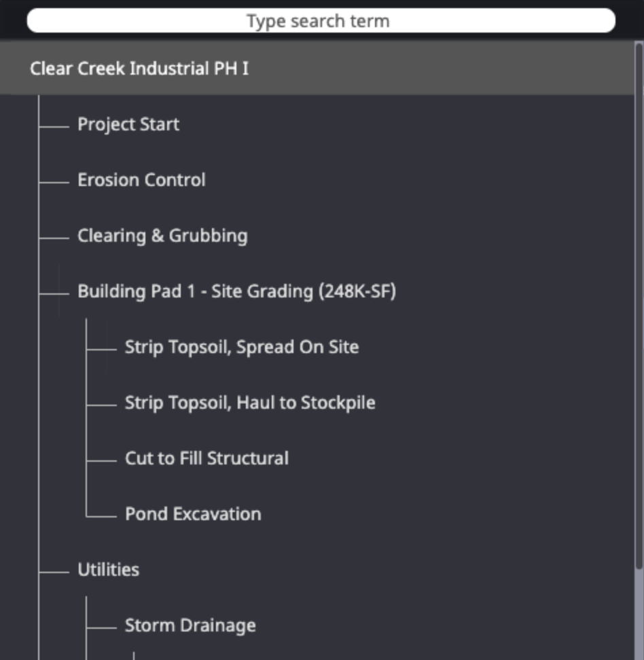Screen dimensions: 644x660
Task: Click the branch connector beside Pond Excavation
Action: [101, 516]
